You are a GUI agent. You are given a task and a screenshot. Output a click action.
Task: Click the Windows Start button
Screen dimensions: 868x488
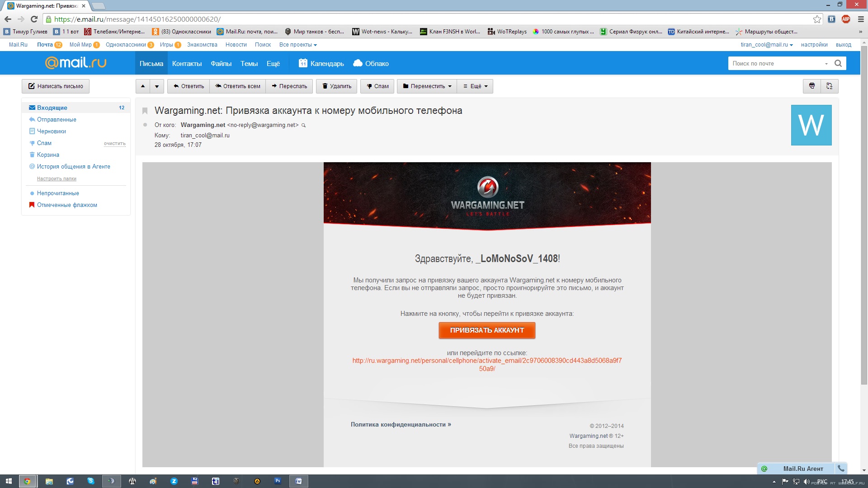(x=9, y=481)
